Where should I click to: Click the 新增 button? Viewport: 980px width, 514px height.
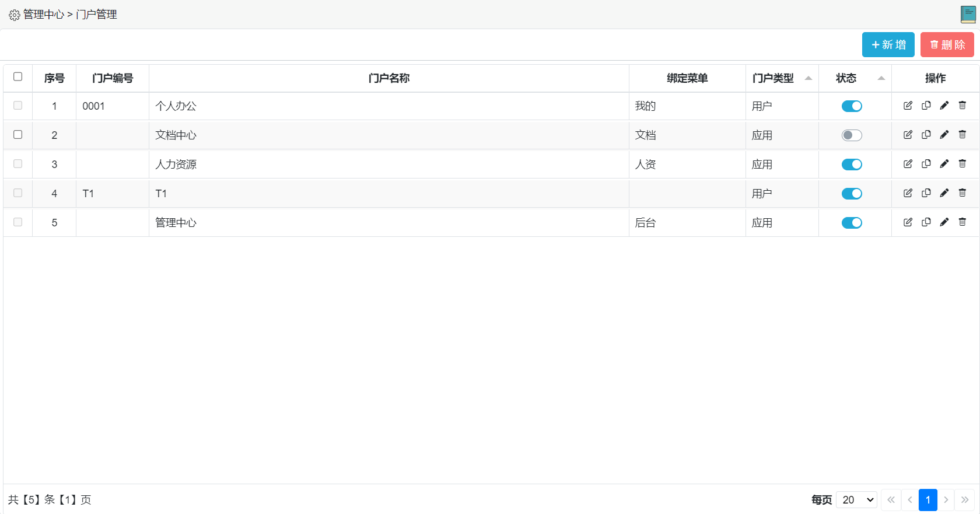[x=888, y=45]
